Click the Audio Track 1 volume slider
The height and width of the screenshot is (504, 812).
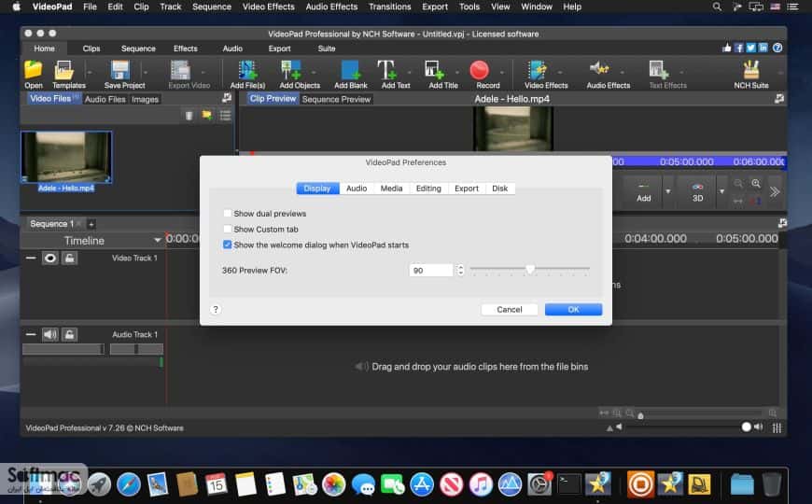coord(63,350)
